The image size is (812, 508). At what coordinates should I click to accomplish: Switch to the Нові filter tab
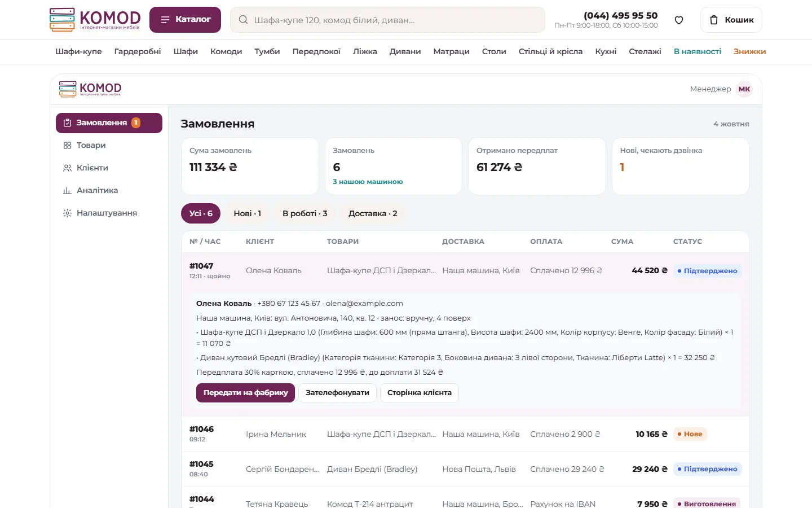click(248, 213)
